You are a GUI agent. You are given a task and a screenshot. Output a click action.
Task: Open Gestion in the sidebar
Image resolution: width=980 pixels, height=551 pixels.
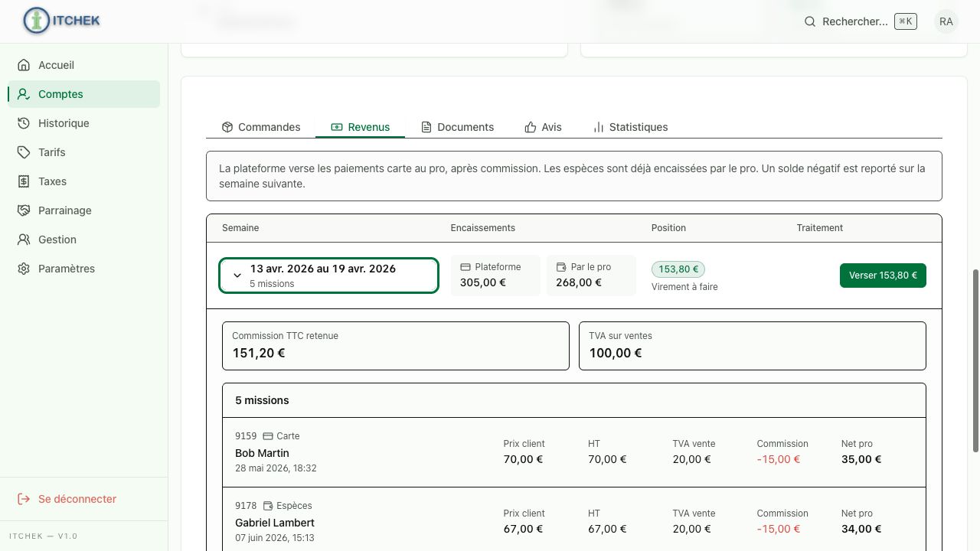click(x=84, y=240)
